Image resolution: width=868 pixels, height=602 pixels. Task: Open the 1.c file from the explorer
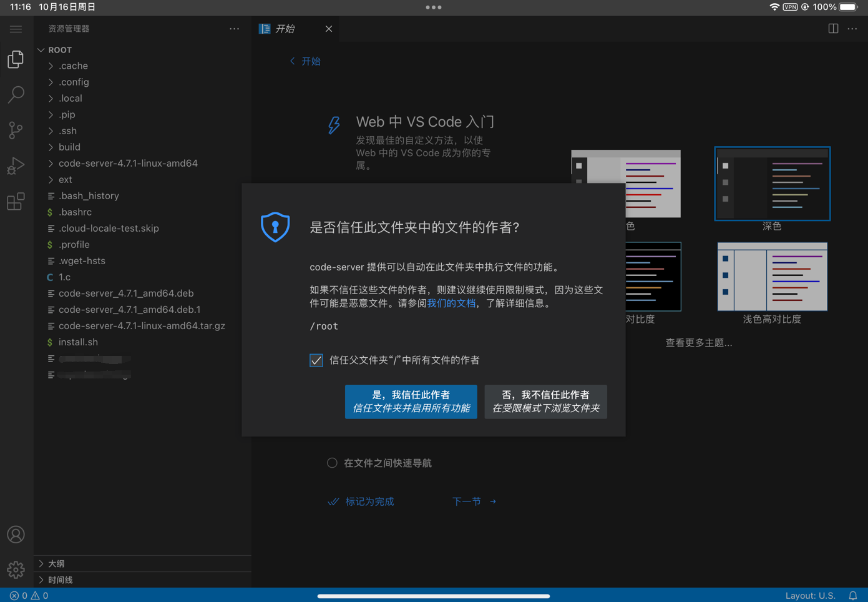(63, 277)
